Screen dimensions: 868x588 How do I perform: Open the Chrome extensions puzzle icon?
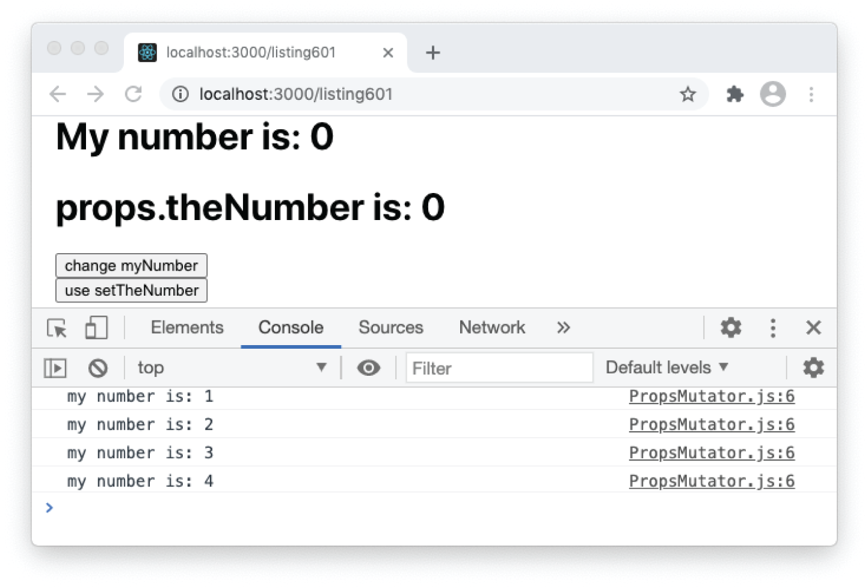point(734,94)
